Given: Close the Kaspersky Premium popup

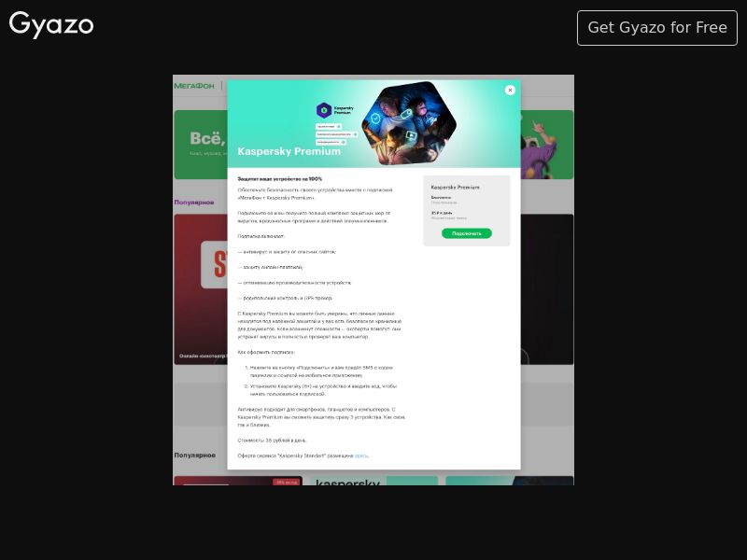Looking at the screenshot, I should 510,90.
